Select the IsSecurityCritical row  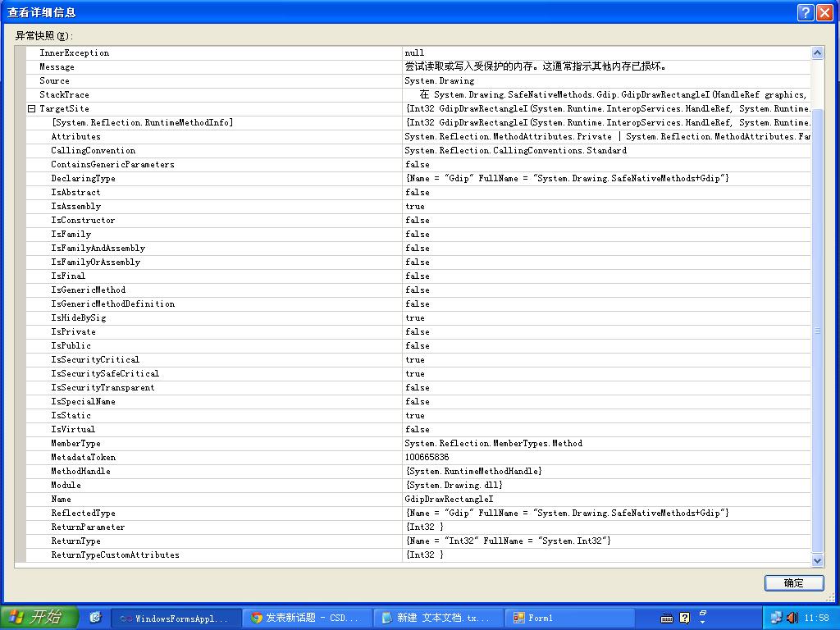pyautogui.click(x=418, y=359)
